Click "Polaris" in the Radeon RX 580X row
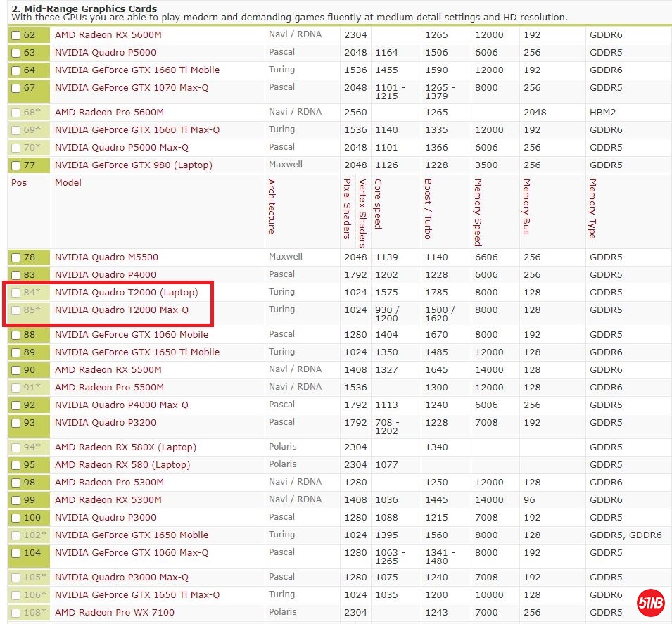 coord(282,447)
